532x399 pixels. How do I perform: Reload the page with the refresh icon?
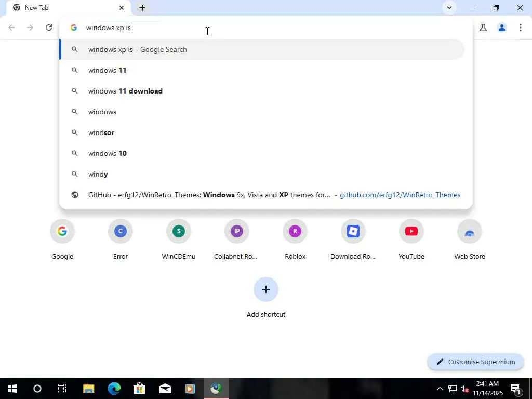pyautogui.click(x=49, y=28)
